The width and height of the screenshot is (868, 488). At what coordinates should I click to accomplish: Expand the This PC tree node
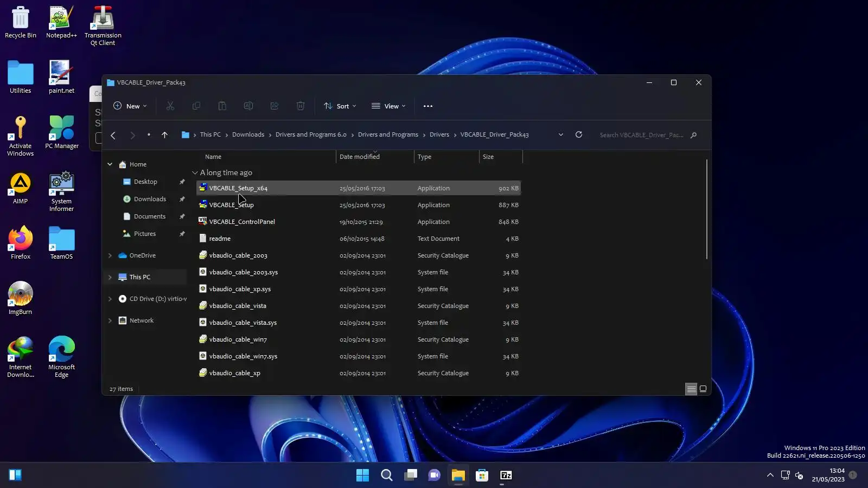[110, 277]
